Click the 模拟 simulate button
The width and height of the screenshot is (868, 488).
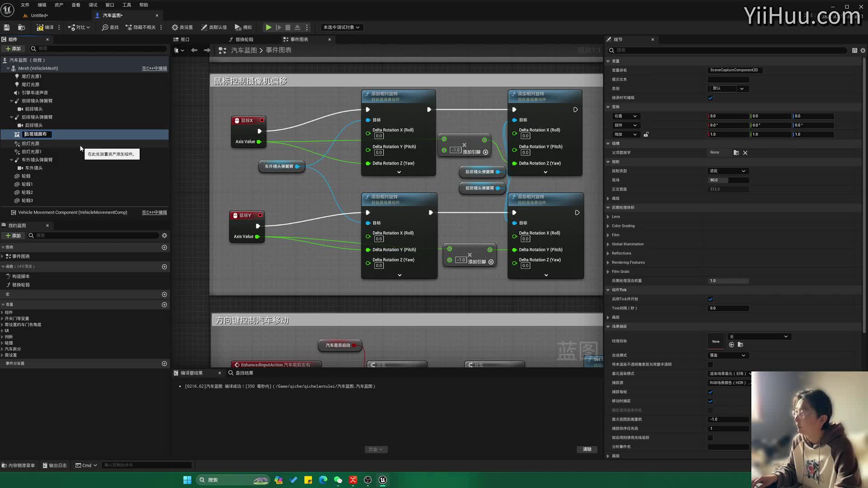[x=243, y=28]
